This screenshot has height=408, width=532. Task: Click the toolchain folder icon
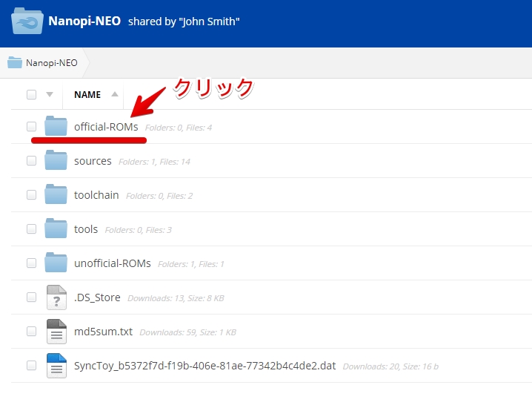(x=56, y=194)
